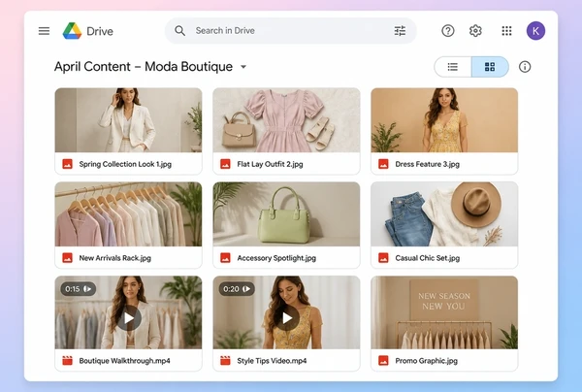Click video icon beside Boutique Walkthrough.mp4
Screen dimensions: 582x392
click(67, 360)
